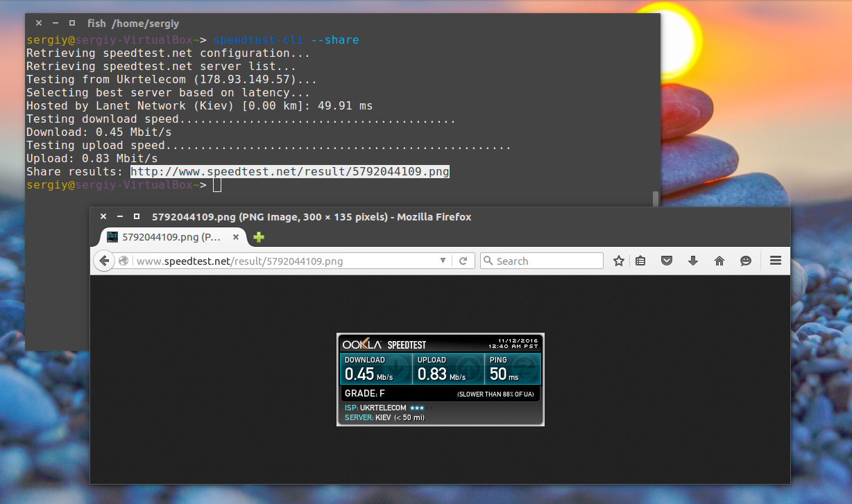
Task: Save the page to Pocket
Action: point(667,261)
